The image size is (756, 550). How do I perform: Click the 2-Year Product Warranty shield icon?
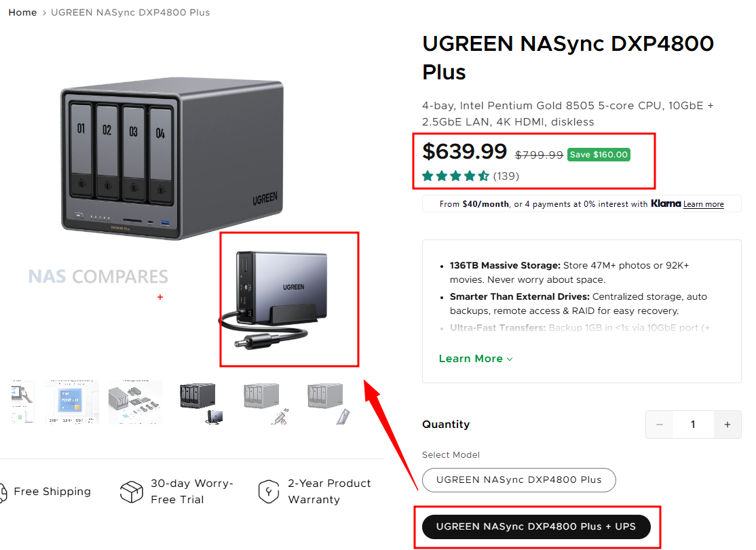[269, 492]
